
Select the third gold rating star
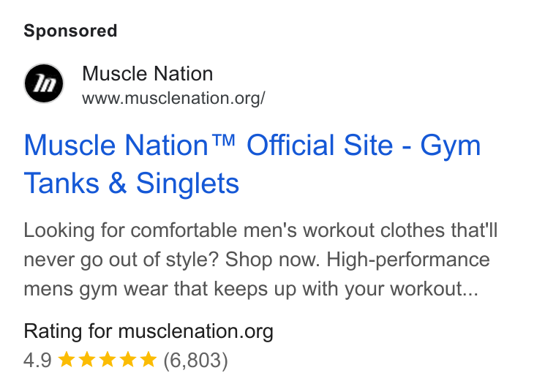click(108, 359)
